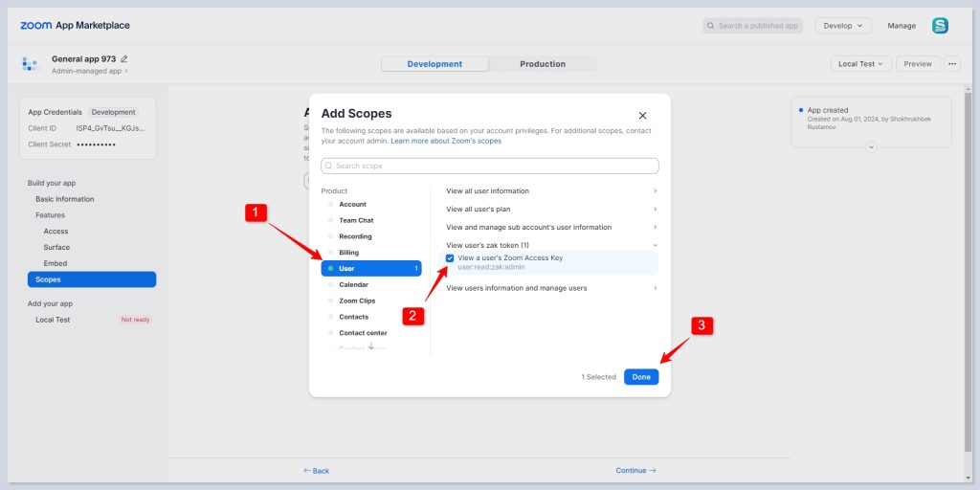Open Learn more about Zoom's scopes link

(x=445, y=141)
